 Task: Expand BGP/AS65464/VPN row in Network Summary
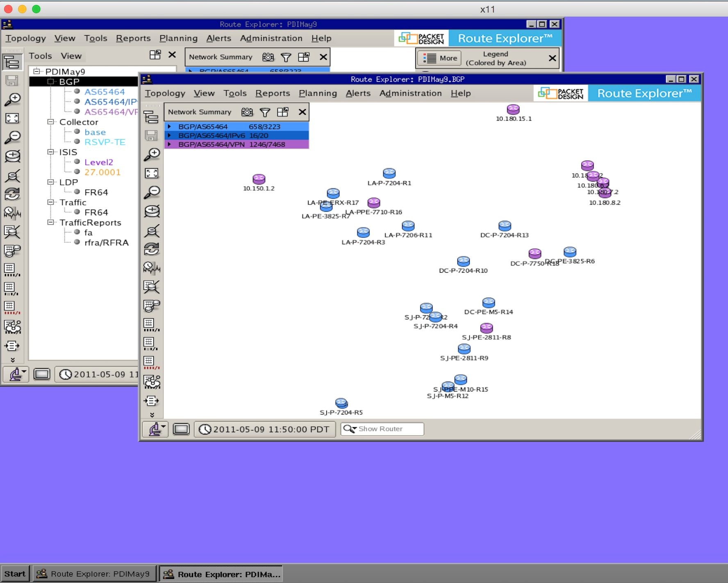169,144
